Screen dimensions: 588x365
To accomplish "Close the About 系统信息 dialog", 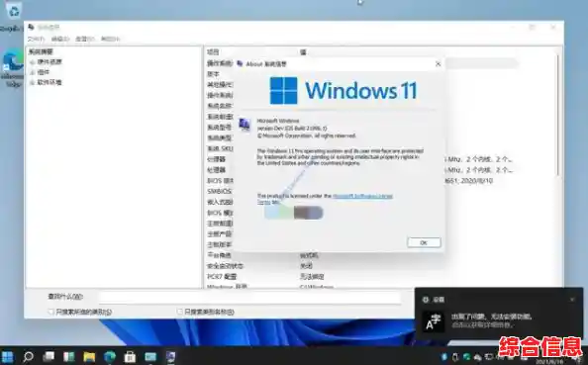I will (x=438, y=64).
